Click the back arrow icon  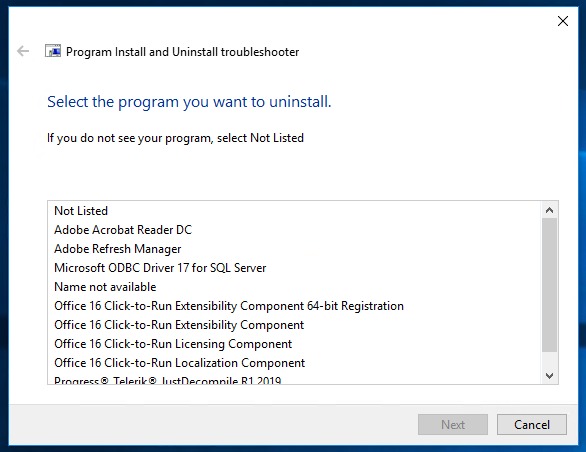[x=23, y=51]
